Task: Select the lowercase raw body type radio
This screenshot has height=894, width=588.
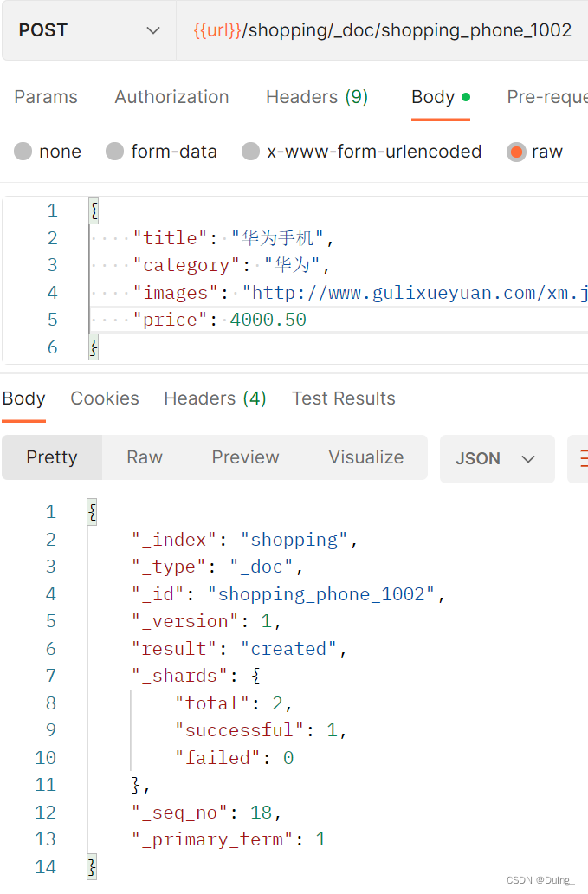Action: tap(517, 152)
